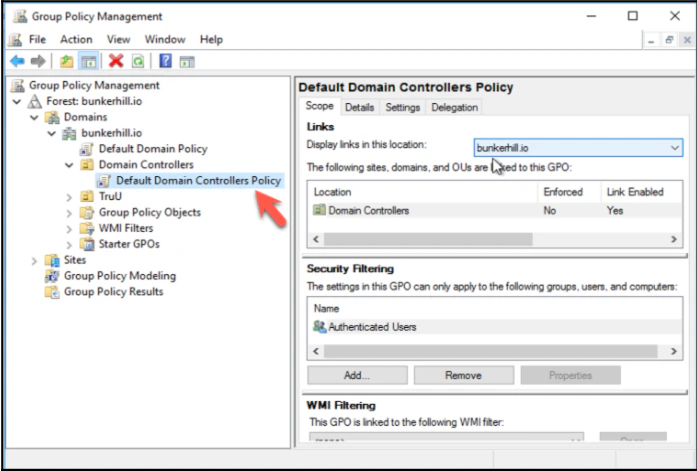Click the Forward arrow toolbar icon
697x471 pixels.
point(38,61)
